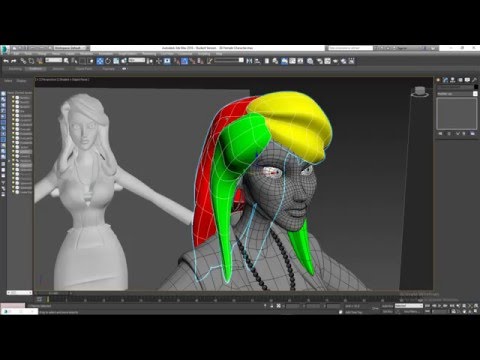Open the Select by Name dialog
Screen dimensions: 480x360
(74, 61)
